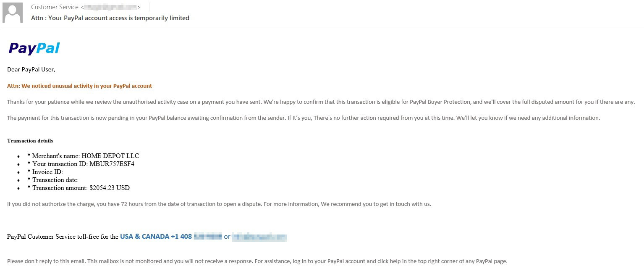The height and width of the screenshot is (274, 644).
Task: Click the 'PayPal Customer Service toll-free' label
Action: point(63,237)
